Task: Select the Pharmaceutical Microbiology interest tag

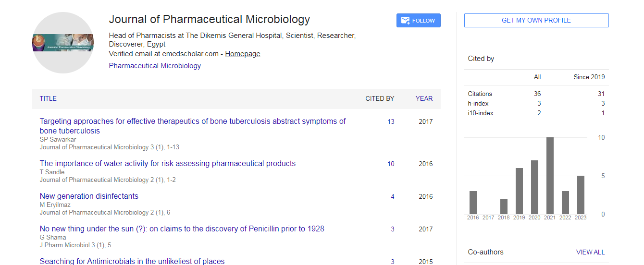Action: pos(155,66)
